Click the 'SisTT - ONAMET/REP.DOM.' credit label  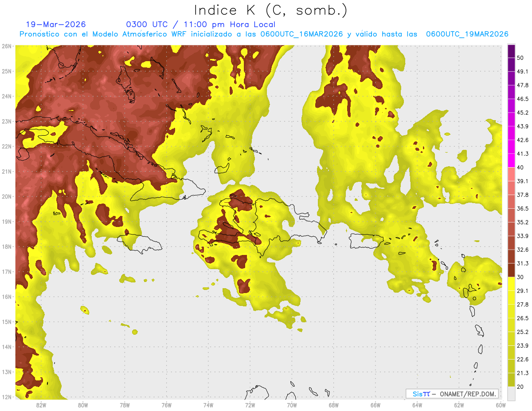point(452,394)
